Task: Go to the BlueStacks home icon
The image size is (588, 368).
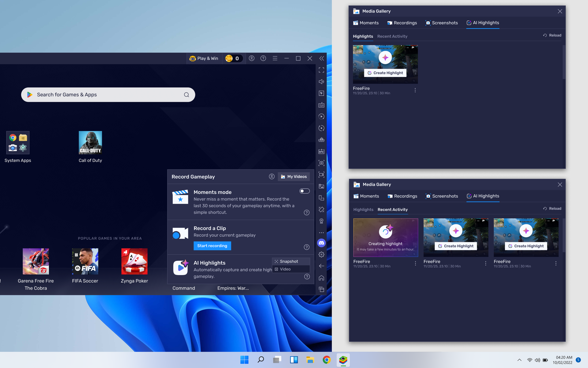Action: click(321, 278)
